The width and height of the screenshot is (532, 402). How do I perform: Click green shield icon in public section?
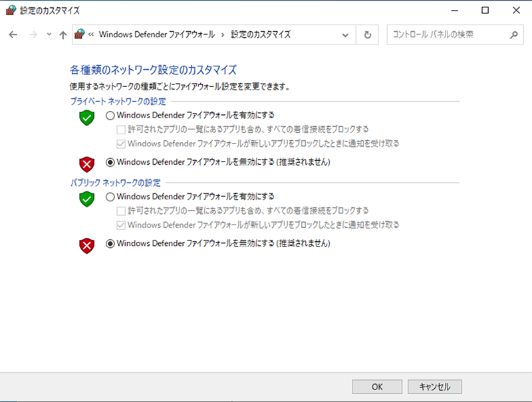point(87,199)
